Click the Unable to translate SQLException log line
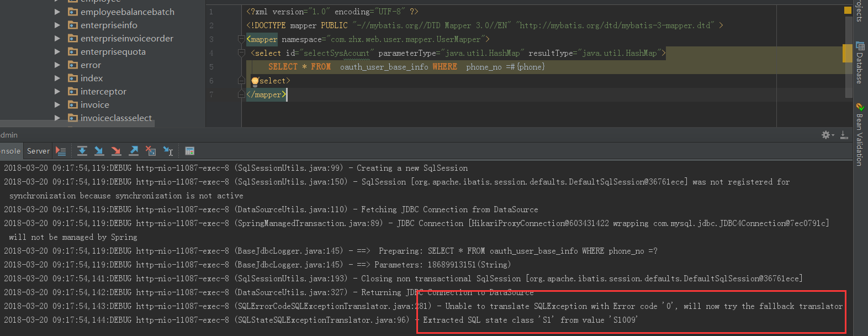This screenshot has height=336, width=868. 424,306
